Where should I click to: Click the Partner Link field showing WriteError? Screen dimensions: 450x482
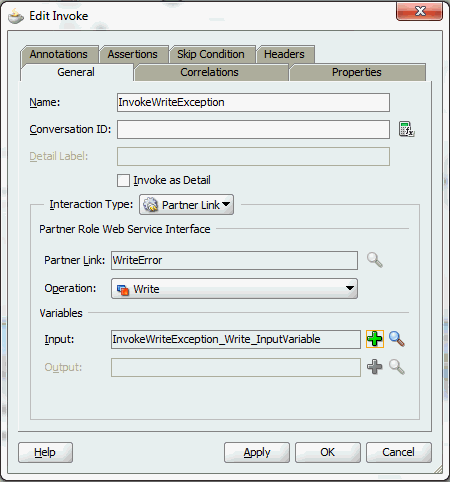point(234,260)
